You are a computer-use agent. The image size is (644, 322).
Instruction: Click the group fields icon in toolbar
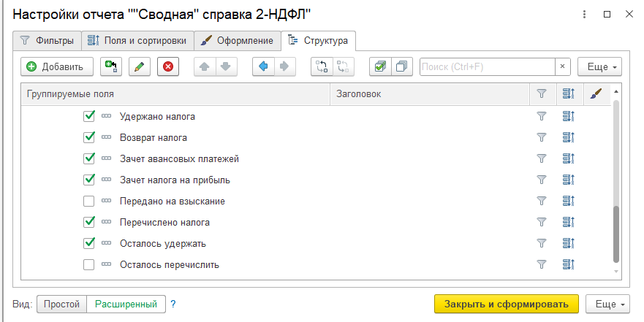click(321, 66)
